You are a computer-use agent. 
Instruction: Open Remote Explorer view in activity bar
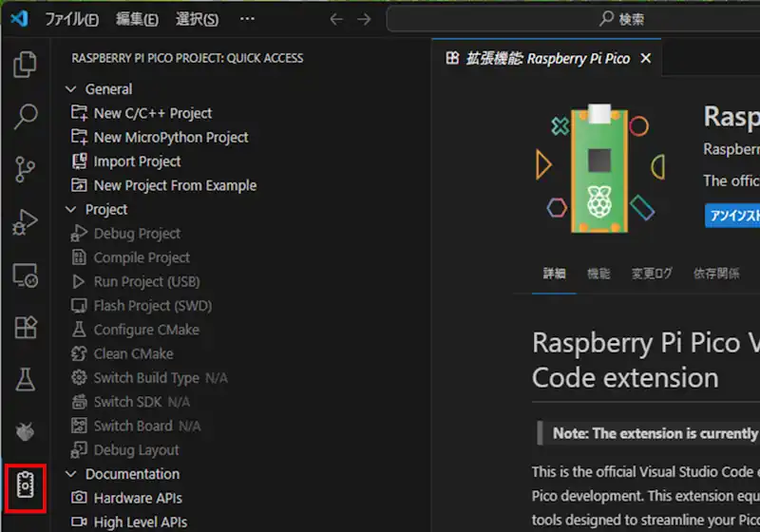point(25,275)
